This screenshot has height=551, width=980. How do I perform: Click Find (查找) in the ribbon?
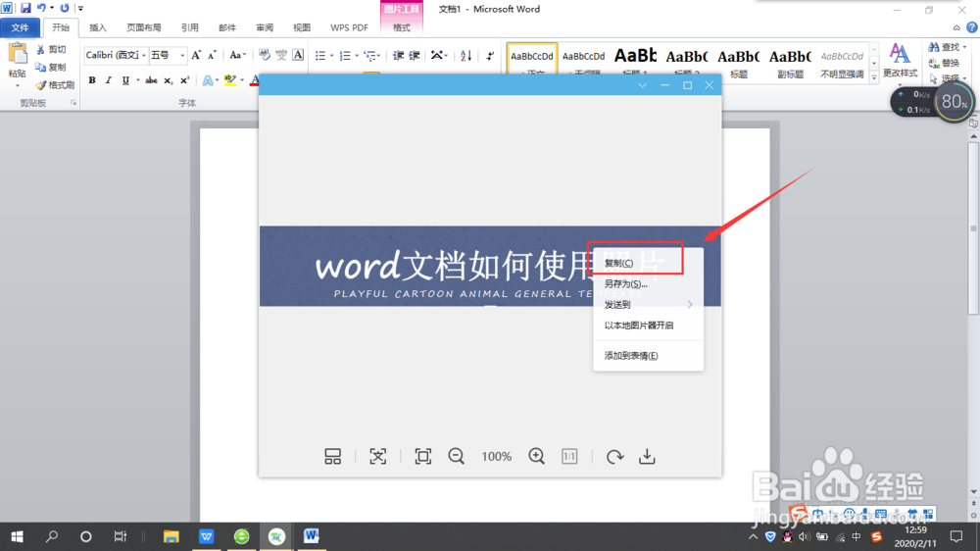click(947, 47)
